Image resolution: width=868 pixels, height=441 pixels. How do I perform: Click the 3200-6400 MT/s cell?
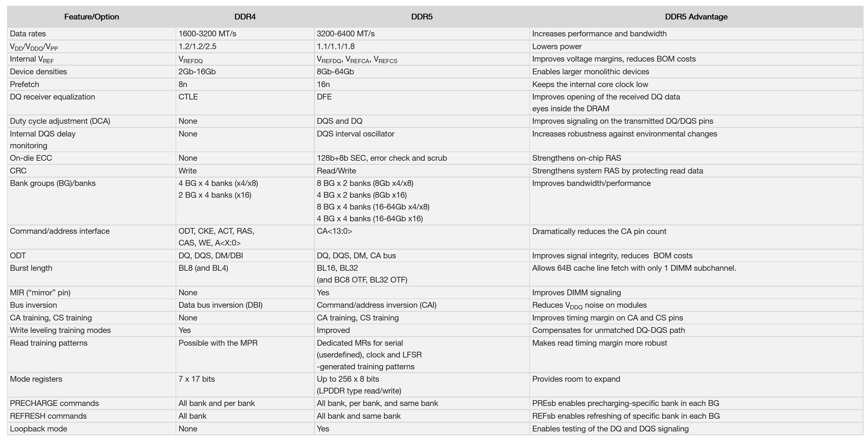[345, 34]
